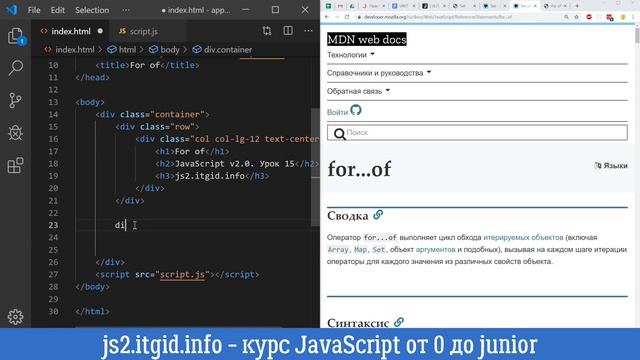
Task: Open the Chrome menu three dots
Action: [633, 17]
